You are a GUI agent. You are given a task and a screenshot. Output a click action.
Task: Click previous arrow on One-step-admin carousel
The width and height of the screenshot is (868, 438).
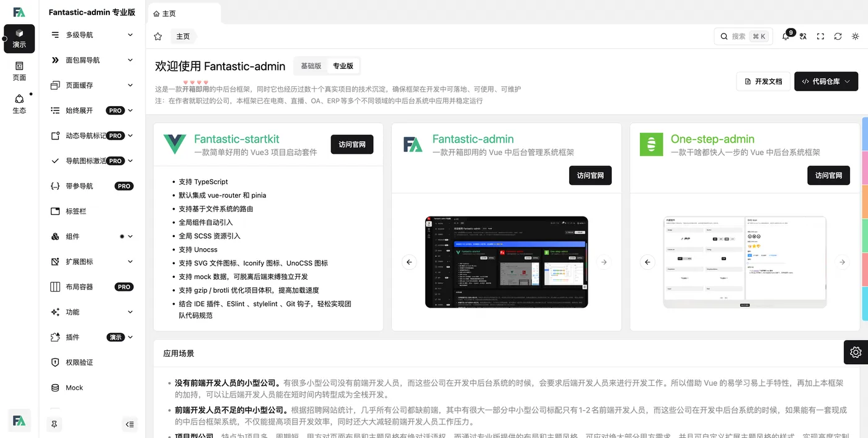[647, 262]
